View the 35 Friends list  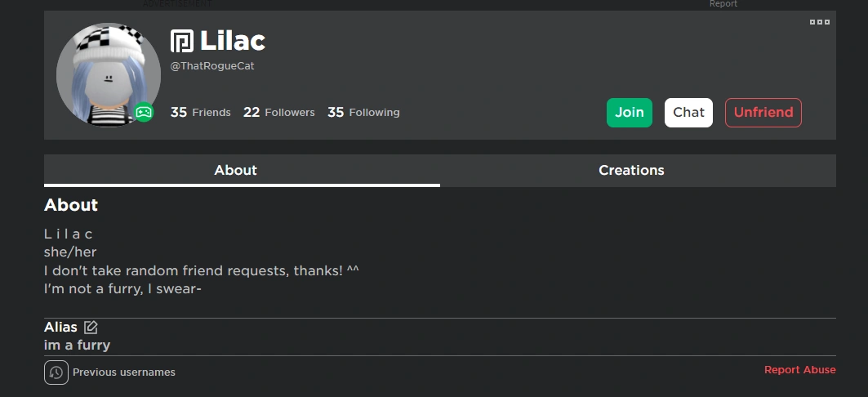201,113
